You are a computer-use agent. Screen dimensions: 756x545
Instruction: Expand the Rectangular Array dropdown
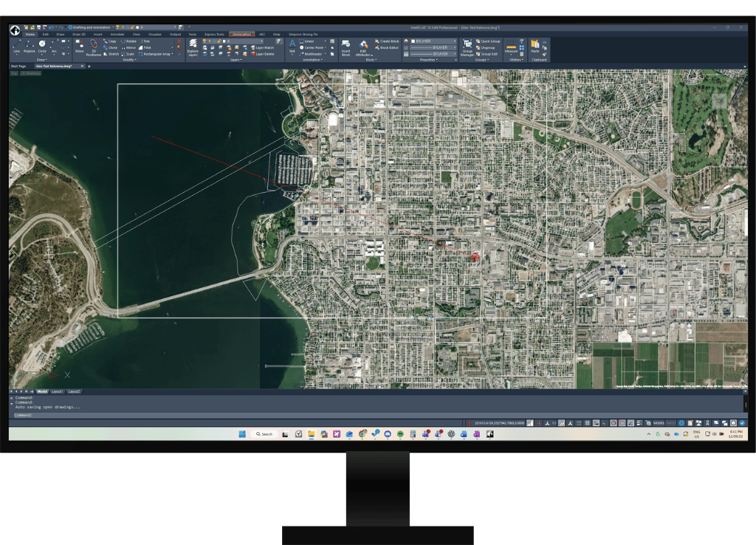[x=172, y=54]
